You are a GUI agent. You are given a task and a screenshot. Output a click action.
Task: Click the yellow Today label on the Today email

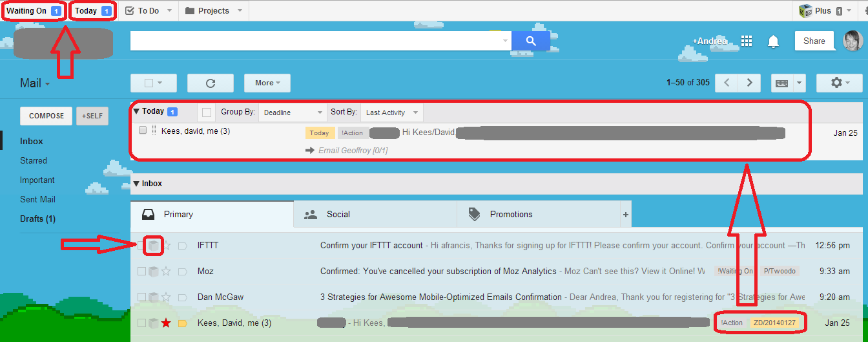point(320,133)
